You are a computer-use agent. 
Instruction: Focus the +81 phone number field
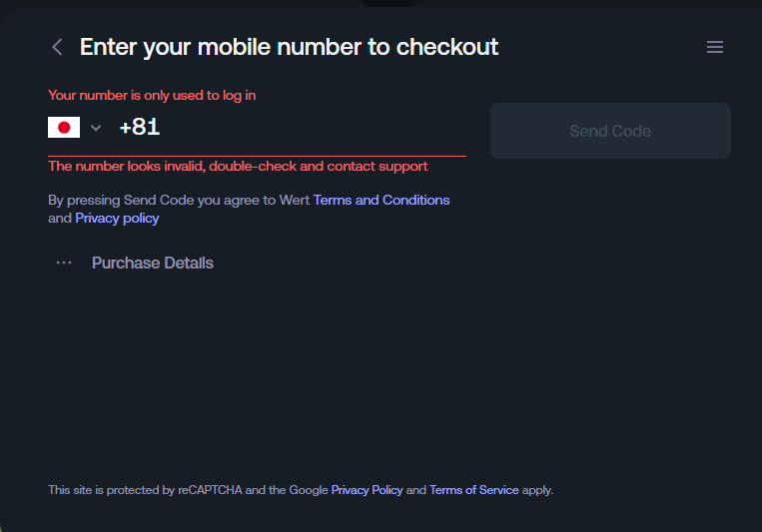tap(292, 128)
